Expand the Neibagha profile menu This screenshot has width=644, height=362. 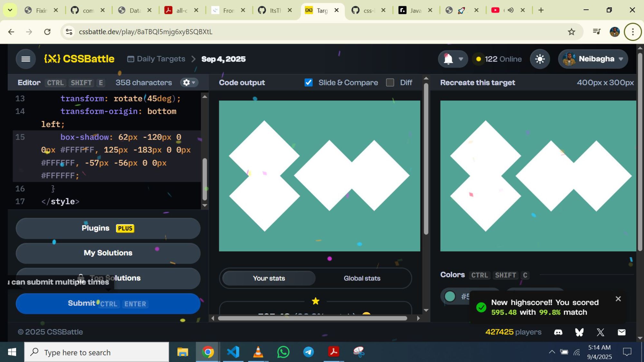click(x=593, y=59)
